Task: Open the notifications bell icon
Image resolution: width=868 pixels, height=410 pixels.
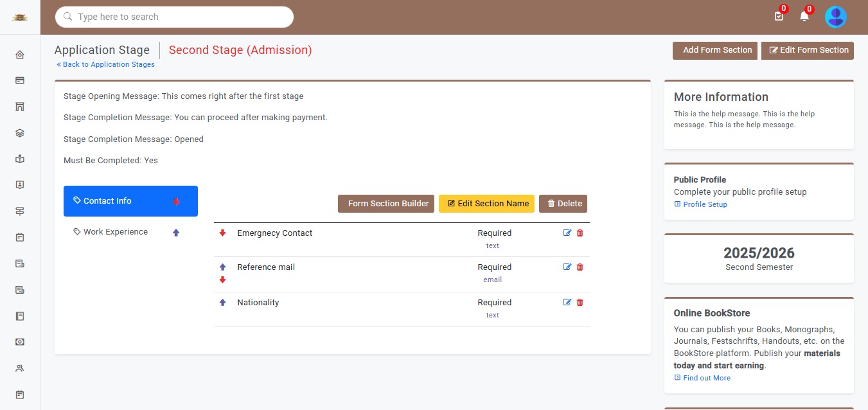Action: pos(804,16)
